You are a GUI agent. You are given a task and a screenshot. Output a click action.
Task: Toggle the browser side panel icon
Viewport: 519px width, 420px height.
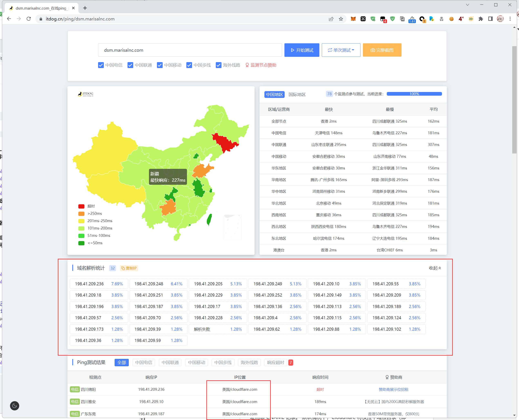[490, 19]
